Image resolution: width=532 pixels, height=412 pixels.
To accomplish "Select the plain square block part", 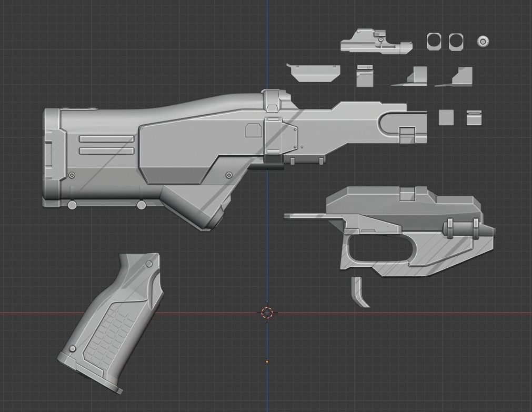I will pyautogui.click(x=446, y=117).
